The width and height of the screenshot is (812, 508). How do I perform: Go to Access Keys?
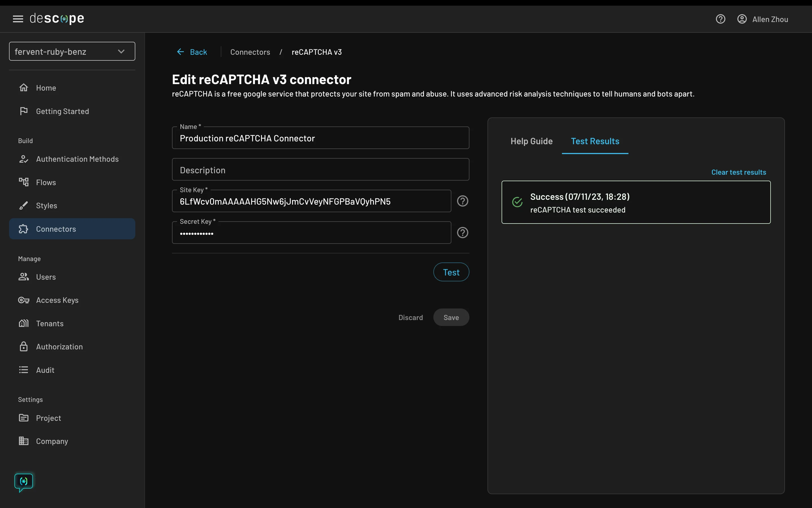[x=72, y=300]
